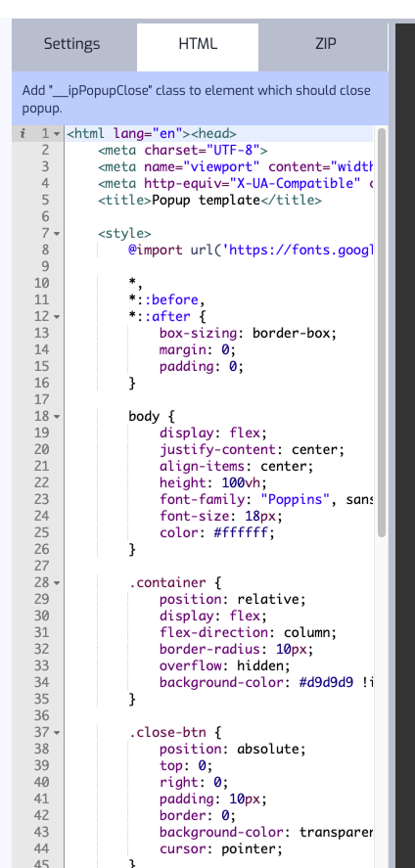Click border: 0 line
Viewport: 415px width, 868px height.
198,815
